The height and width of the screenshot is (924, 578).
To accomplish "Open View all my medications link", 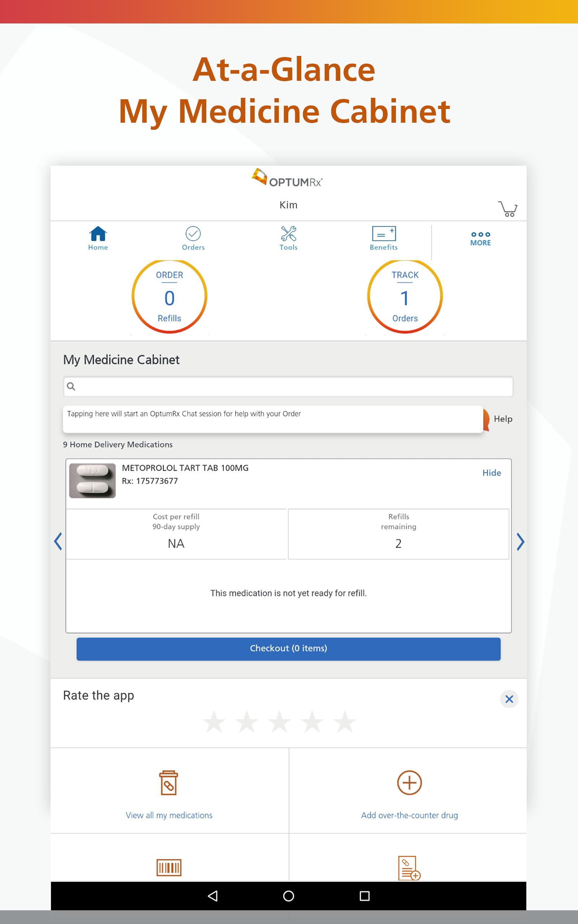I will point(169,815).
